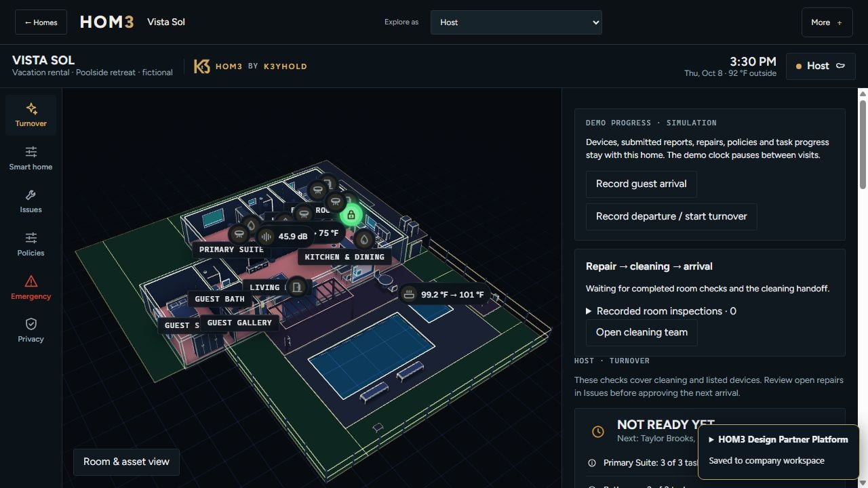The width and height of the screenshot is (868, 488).
Task: Switch to Room & asset view
Action: coord(126,462)
